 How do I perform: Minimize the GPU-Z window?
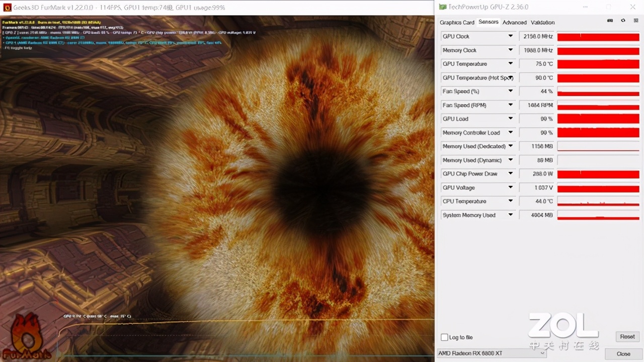click(x=584, y=7)
